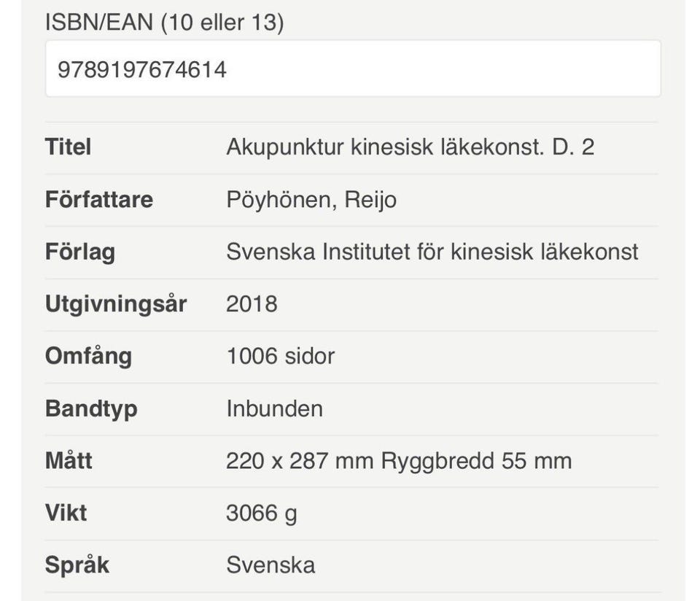This screenshot has height=601, width=700.
Task: Click the "Utgivningsår" row label
Action: coord(116,304)
